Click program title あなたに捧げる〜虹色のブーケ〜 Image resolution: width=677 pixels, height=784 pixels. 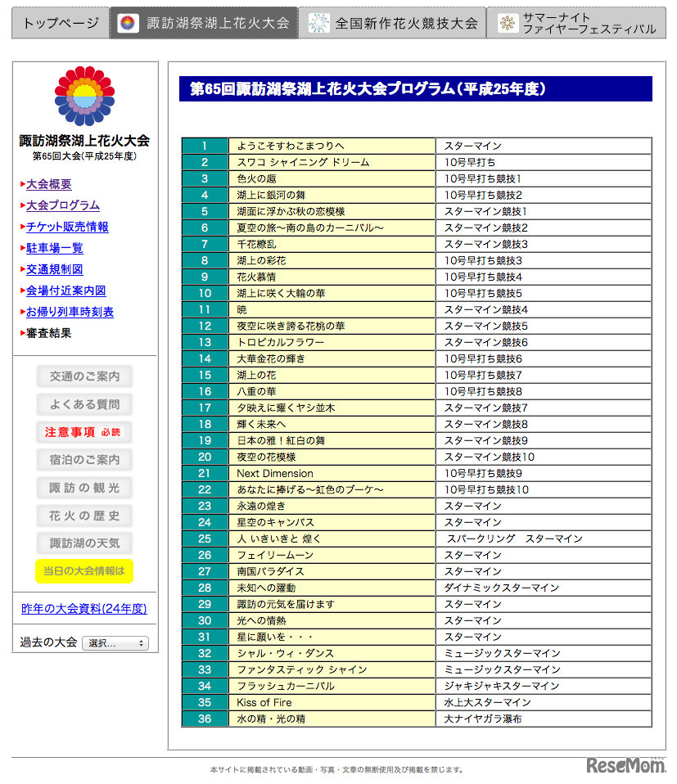[x=310, y=490]
